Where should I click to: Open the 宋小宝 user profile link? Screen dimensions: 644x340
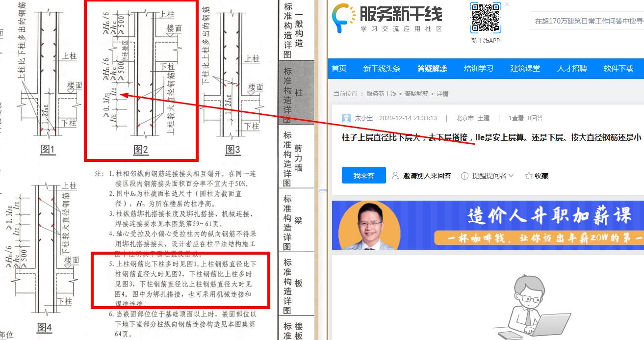click(x=364, y=118)
